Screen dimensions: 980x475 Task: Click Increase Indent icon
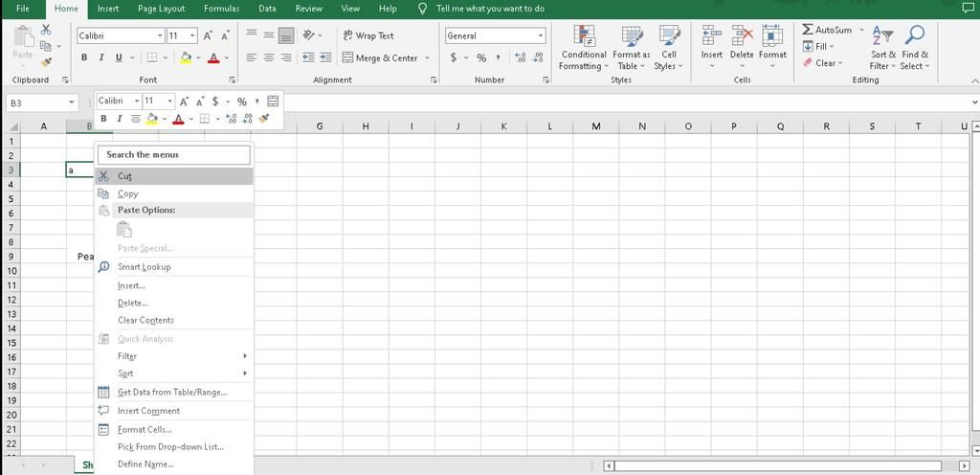(x=325, y=57)
